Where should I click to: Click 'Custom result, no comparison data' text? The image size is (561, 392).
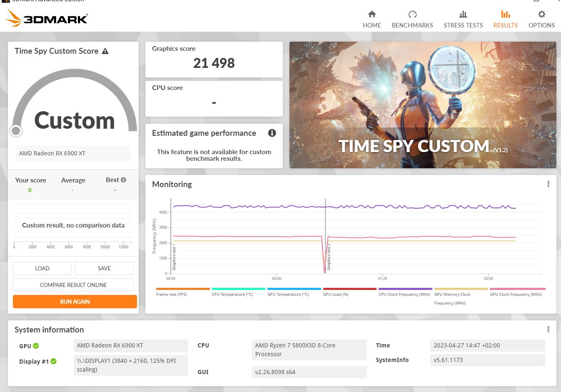coord(73,225)
